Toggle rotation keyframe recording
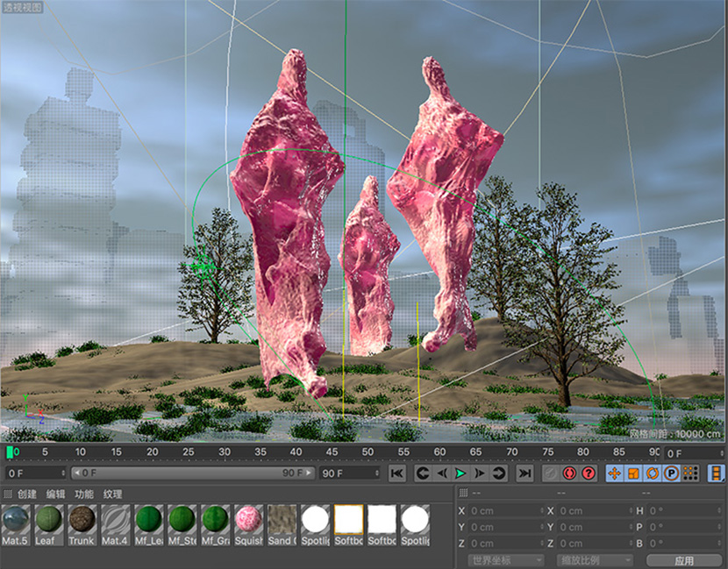 [x=653, y=473]
